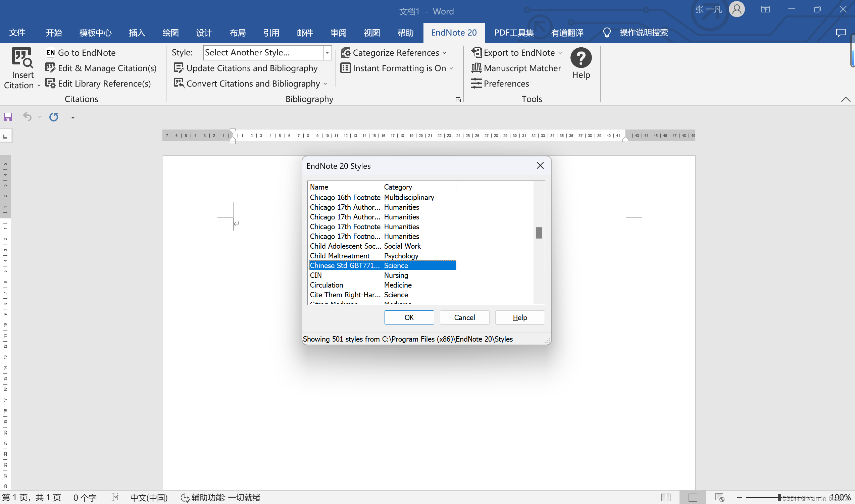Open ribbon display options icon
This screenshot has height=504, width=855.
765,9
